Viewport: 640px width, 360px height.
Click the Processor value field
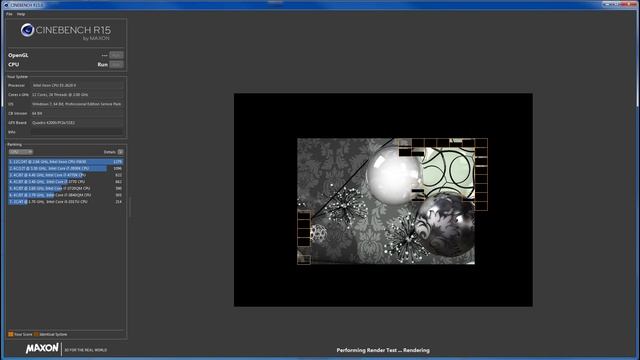[x=77, y=85]
